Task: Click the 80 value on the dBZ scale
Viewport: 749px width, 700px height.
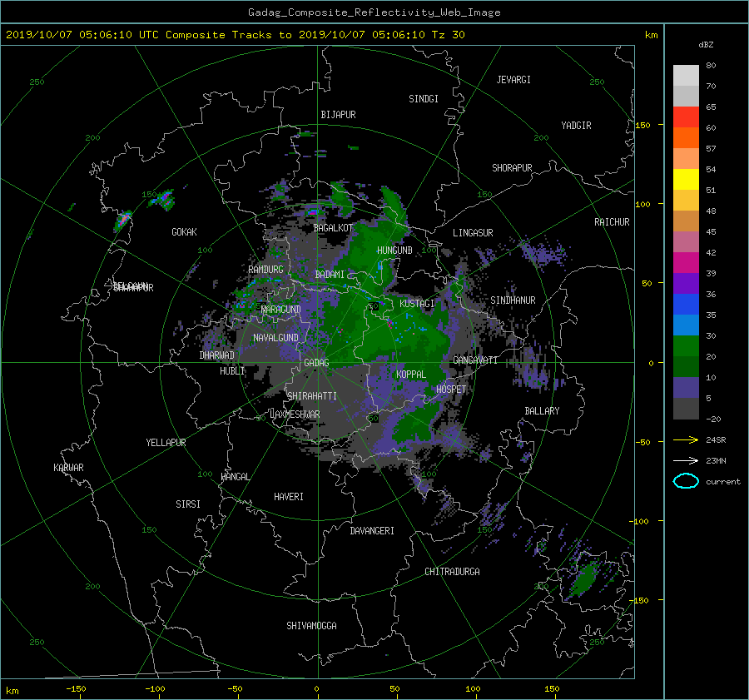Action: [711, 66]
